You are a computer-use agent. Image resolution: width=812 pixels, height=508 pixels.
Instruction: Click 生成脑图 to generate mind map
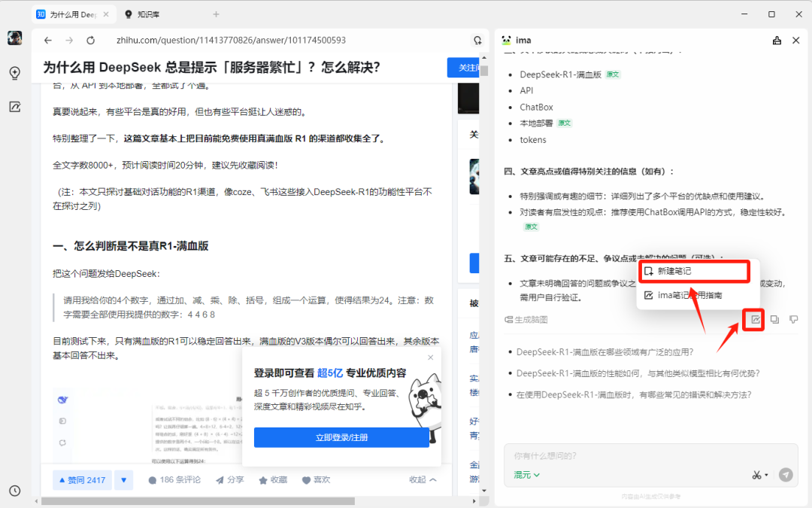coord(526,319)
